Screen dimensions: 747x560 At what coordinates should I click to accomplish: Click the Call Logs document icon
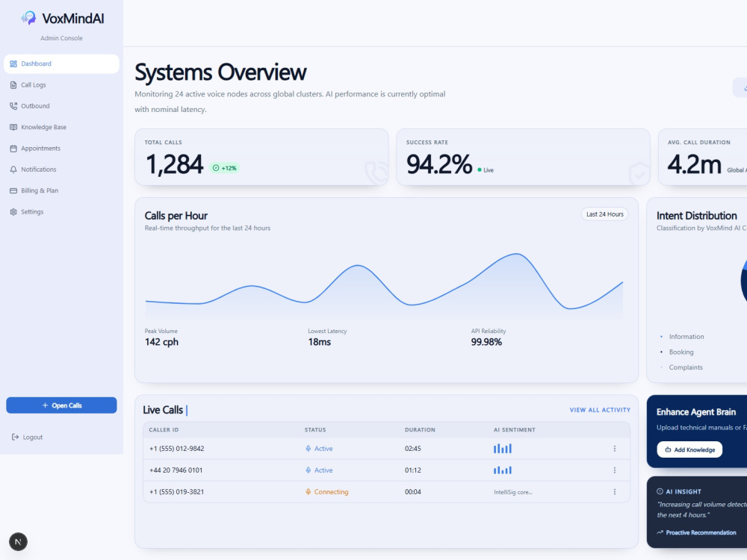[x=13, y=85]
